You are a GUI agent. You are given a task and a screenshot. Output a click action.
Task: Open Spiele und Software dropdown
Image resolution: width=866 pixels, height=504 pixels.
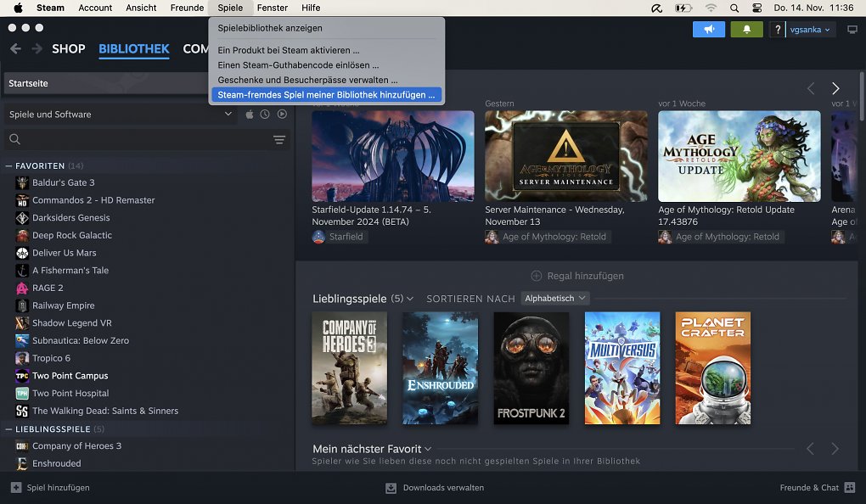click(120, 115)
